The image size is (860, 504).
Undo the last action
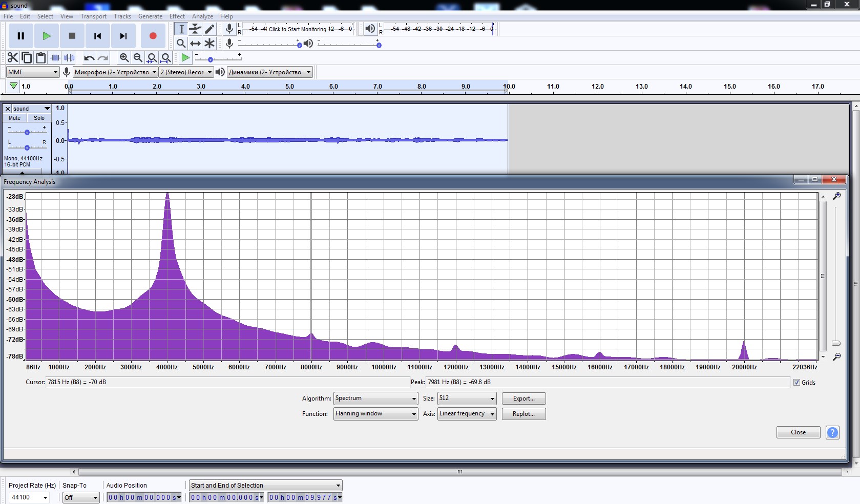(x=89, y=58)
